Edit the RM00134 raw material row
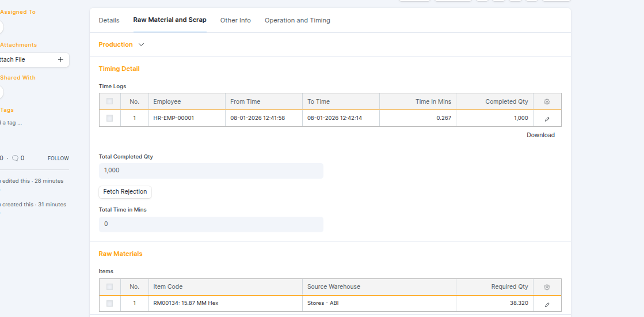 tap(547, 304)
